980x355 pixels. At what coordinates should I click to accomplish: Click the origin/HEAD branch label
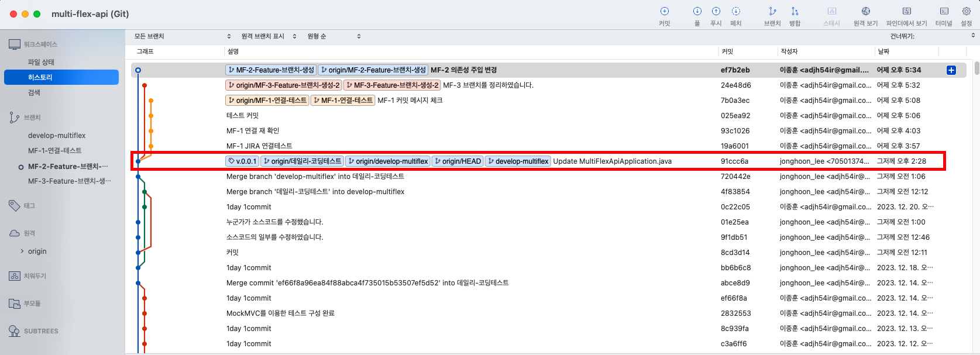458,161
